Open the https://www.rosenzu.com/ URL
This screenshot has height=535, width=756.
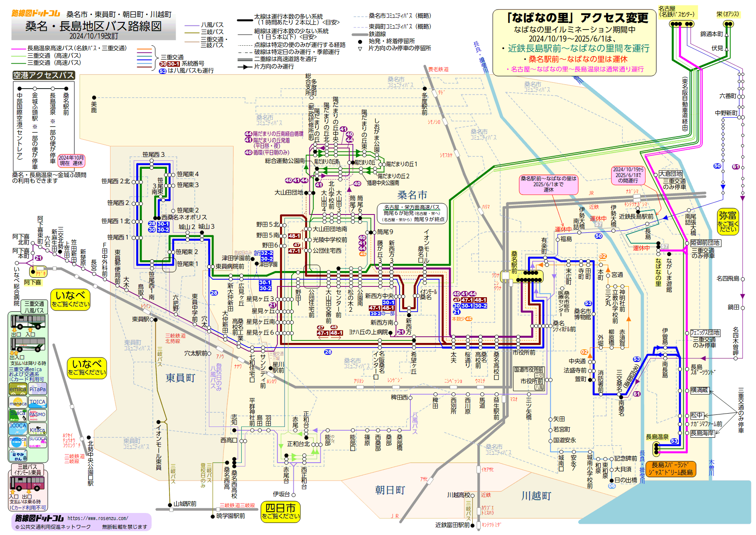pos(98,518)
